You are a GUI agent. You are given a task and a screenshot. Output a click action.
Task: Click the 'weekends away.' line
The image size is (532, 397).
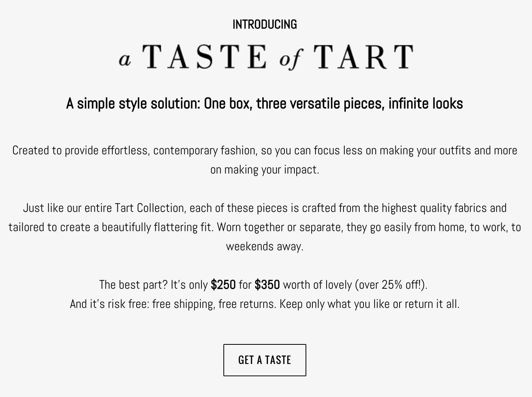click(265, 246)
